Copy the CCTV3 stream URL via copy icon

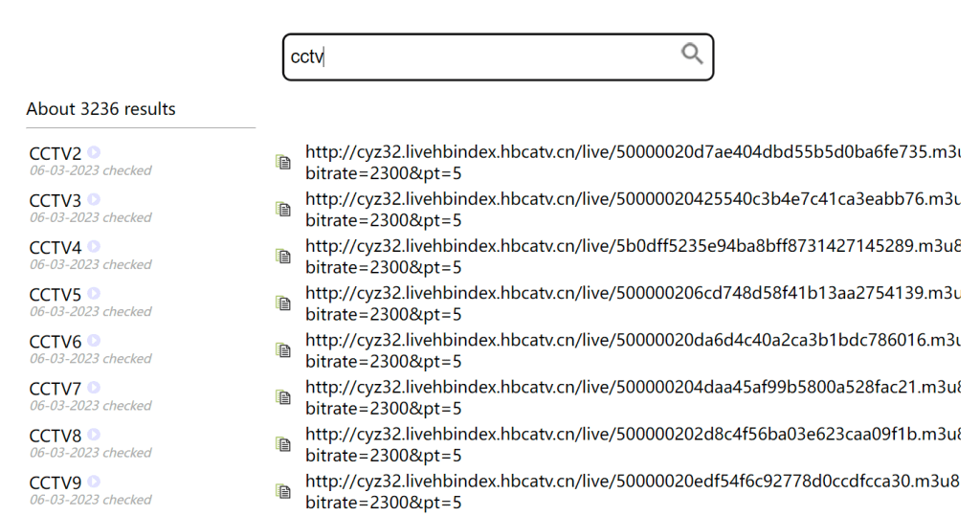click(283, 209)
